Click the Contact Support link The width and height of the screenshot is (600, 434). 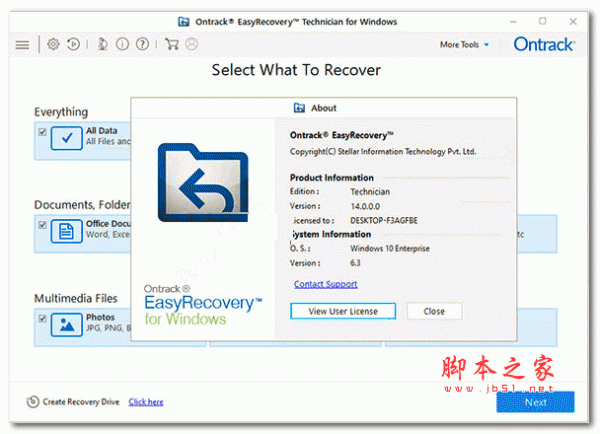pos(326,284)
